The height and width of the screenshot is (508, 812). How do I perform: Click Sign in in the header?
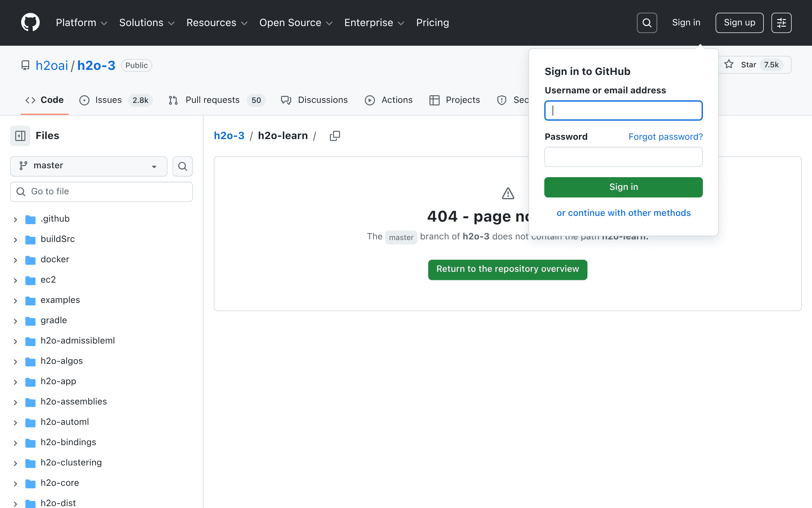(x=686, y=23)
